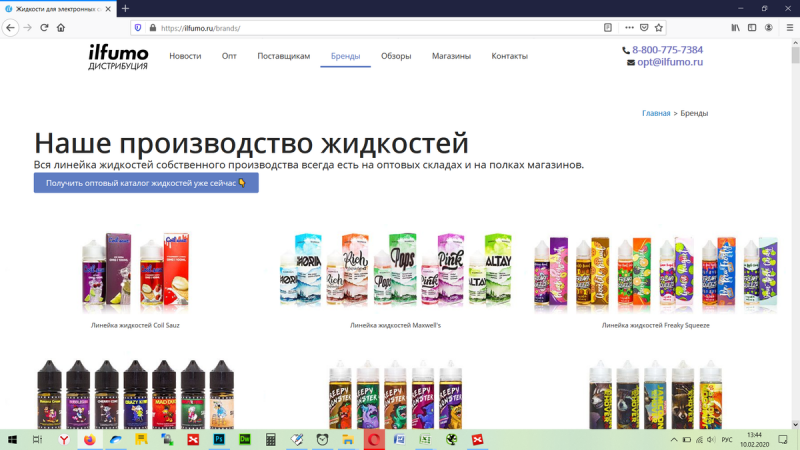Open volume control in system tray
Image resolution: width=800 pixels, height=450 pixels.
[x=711, y=439]
